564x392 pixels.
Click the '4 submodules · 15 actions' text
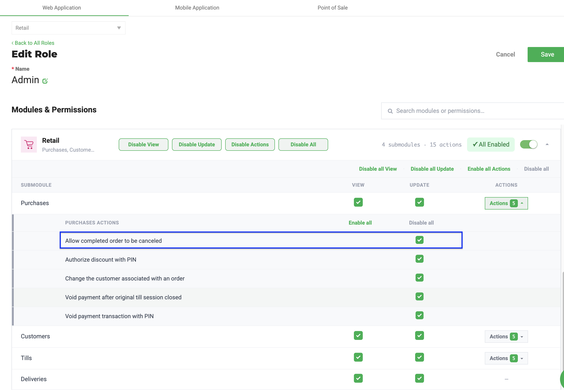point(422,145)
